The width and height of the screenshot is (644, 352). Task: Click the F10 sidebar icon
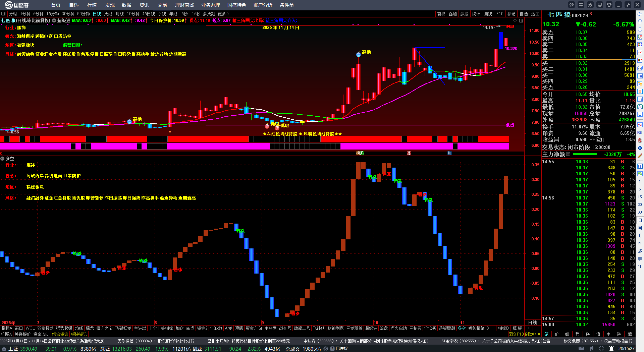point(640,76)
